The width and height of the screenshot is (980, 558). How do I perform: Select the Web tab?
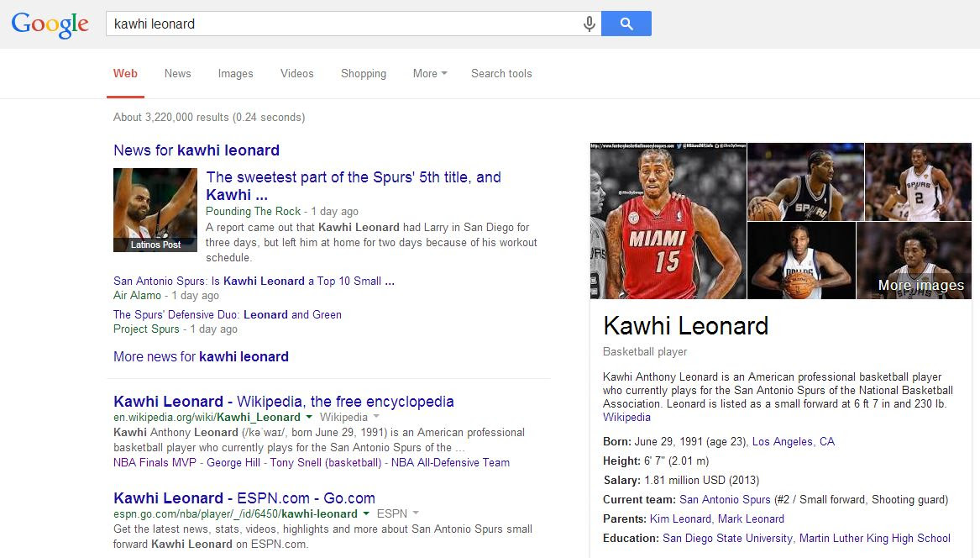click(x=125, y=73)
